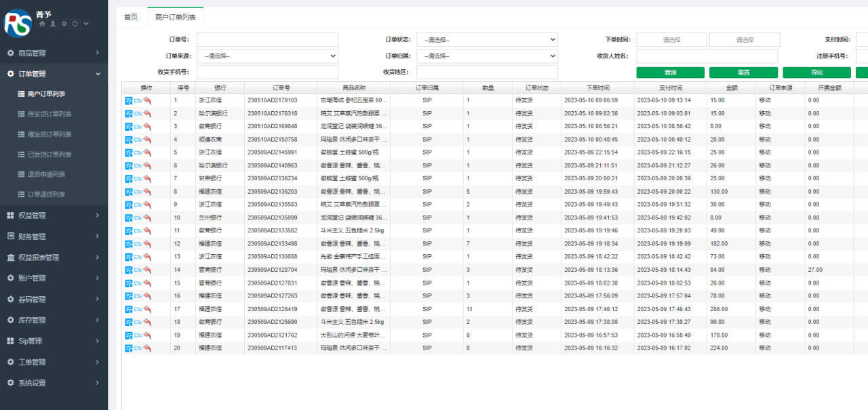Screen dimensions: 868x410
Task: Open the user profile icon in sidebar header
Action: click(x=53, y=24)
